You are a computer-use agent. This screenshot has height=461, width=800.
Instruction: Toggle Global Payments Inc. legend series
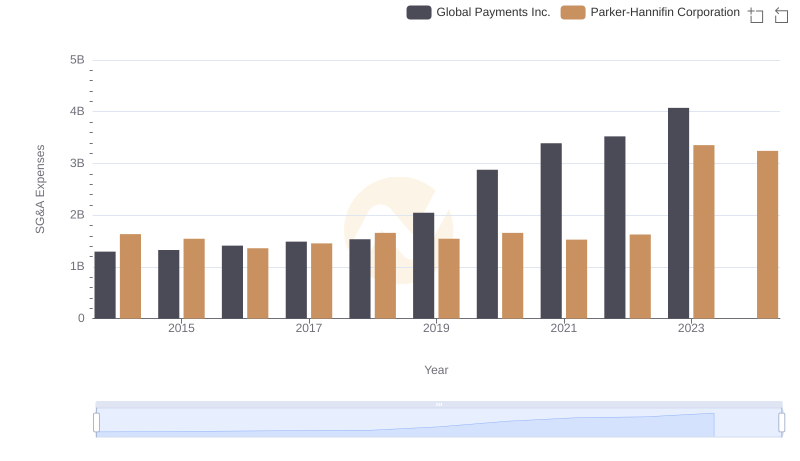pos(478,12)
